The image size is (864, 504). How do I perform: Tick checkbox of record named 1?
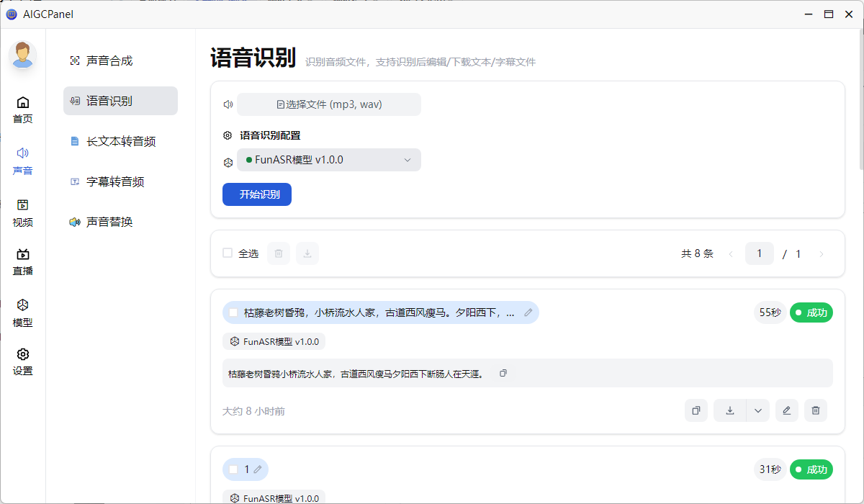point(233,469)
